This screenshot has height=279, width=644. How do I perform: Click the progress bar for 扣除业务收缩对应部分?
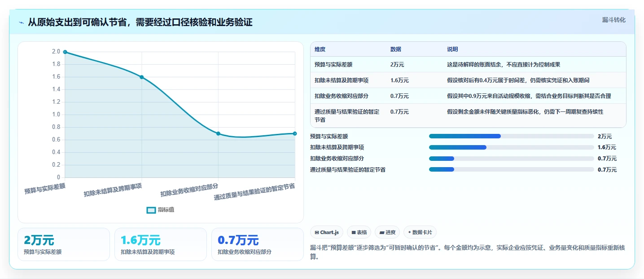point(512,159)
